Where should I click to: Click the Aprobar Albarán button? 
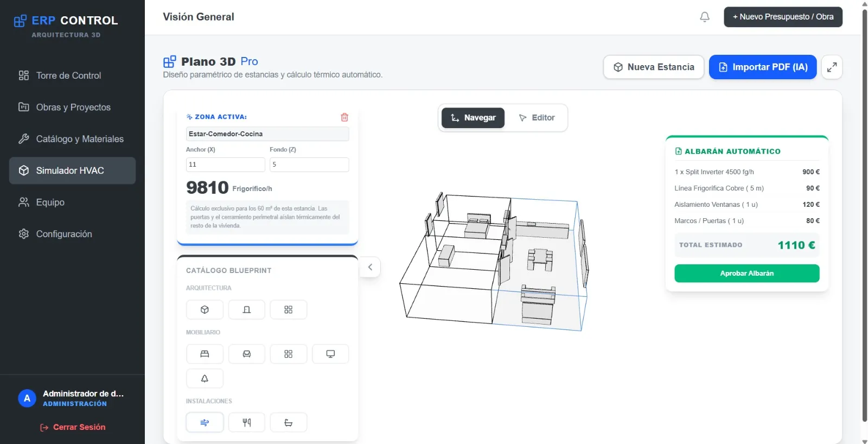747,274
